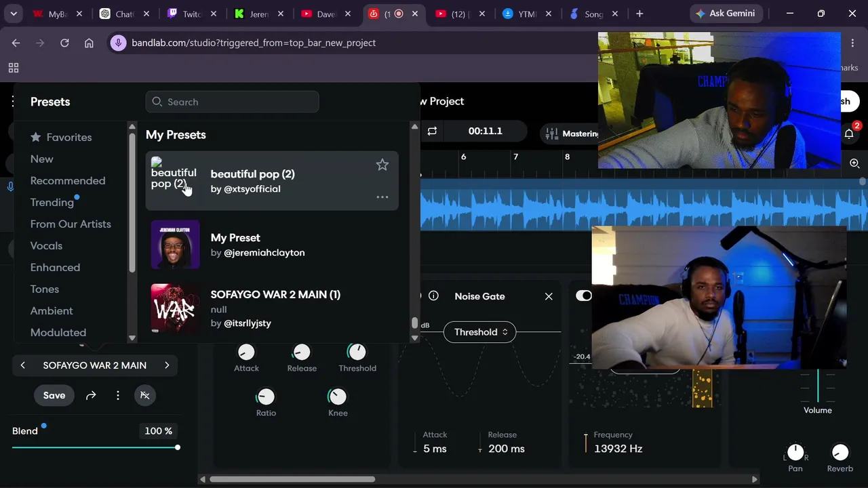
Task: Click the Reverb knob
Action: [x=840, y=452]
